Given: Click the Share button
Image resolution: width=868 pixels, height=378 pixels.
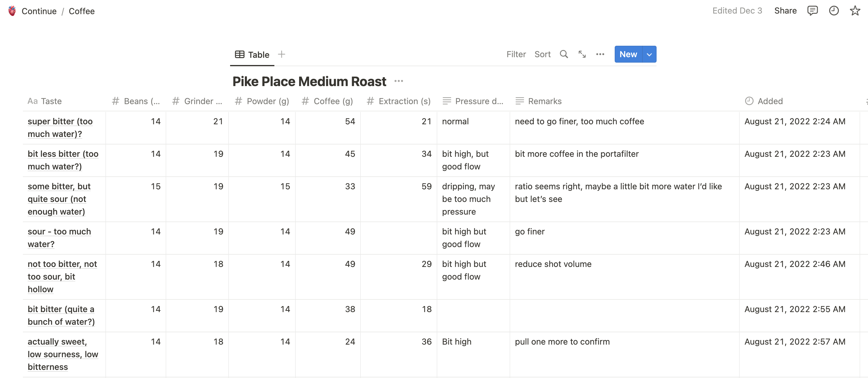Looking at the screenshot, I should coord(785,11).
